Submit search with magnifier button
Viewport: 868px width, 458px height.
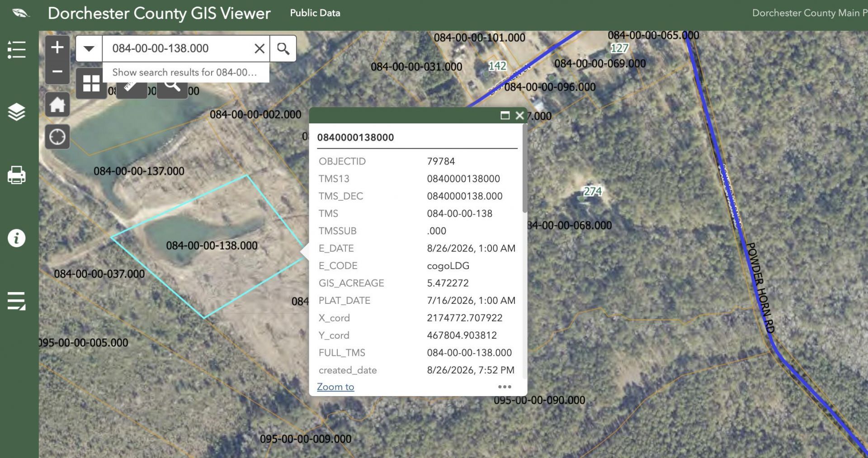click(x=283, y=48)
